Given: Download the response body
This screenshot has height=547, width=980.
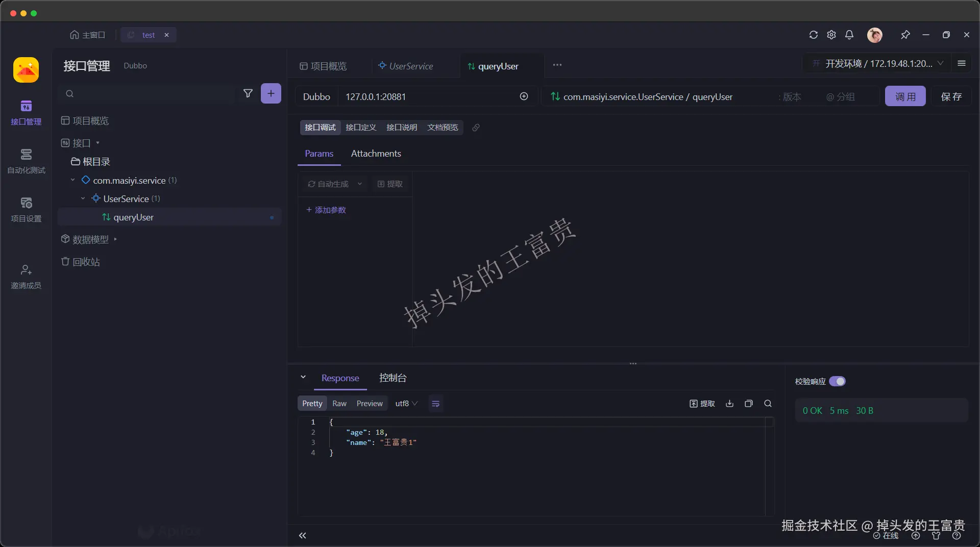Looking at the screenshot, I should coord(730,404).
